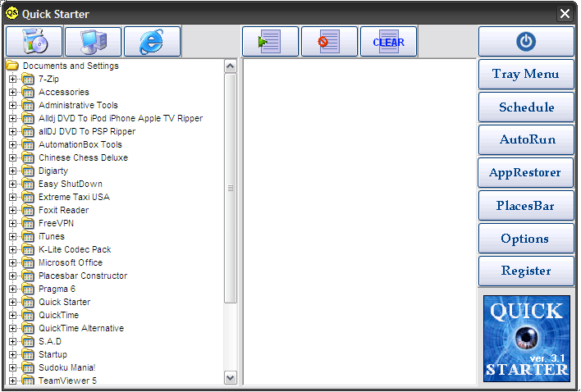Open the AppRestorer section
The height and width of the screenshot is (392, 581).
[526, 172]
